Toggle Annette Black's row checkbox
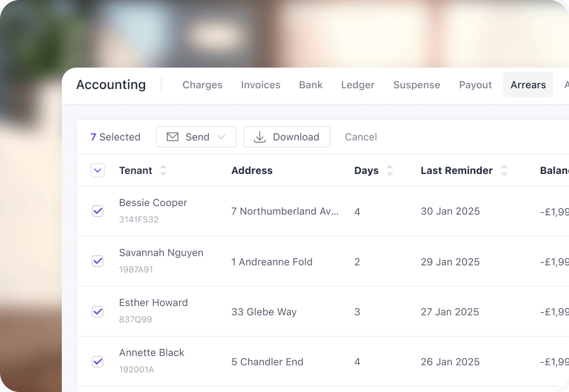Viewport: 569px width, 392px height. [98, 362]
